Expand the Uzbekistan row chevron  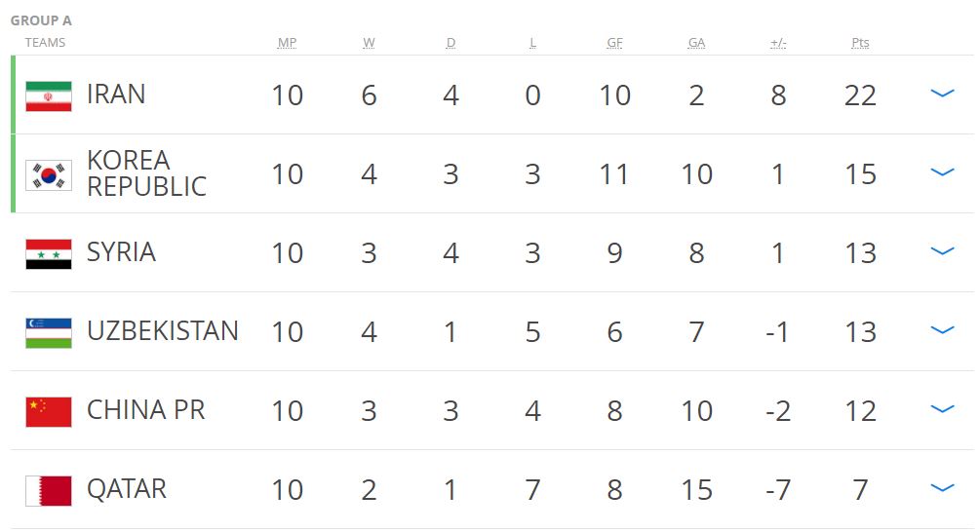pos(942,331)
